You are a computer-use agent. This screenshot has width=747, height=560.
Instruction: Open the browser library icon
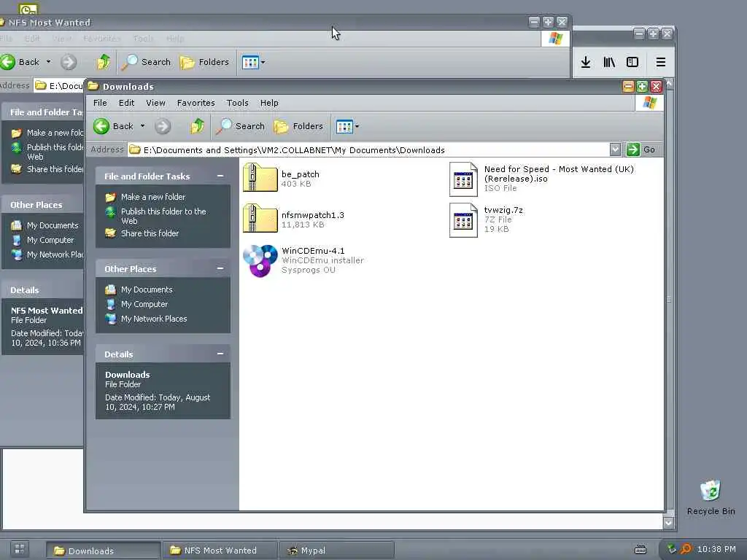(x=609, y=62)
